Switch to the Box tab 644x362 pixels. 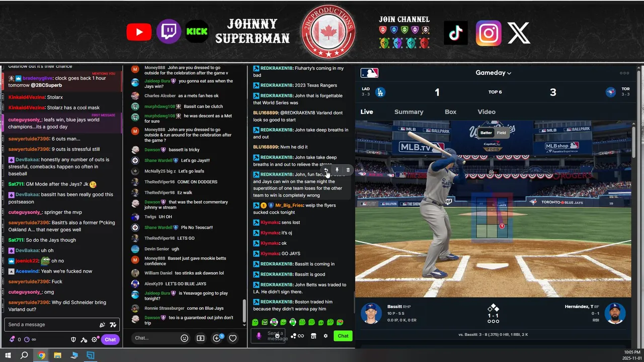(x=450, y=112)
